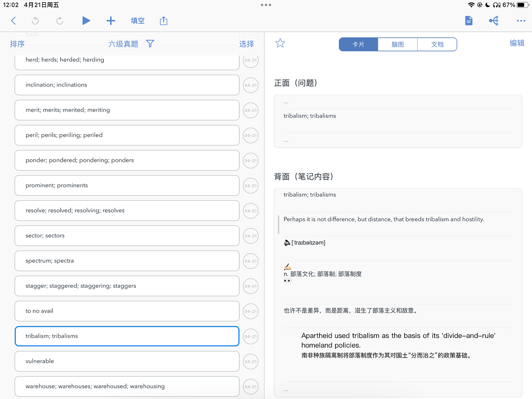The image size is (532, 399).
Task: Tap the 04-21 date badge beside sector
Action: point(251,236)
